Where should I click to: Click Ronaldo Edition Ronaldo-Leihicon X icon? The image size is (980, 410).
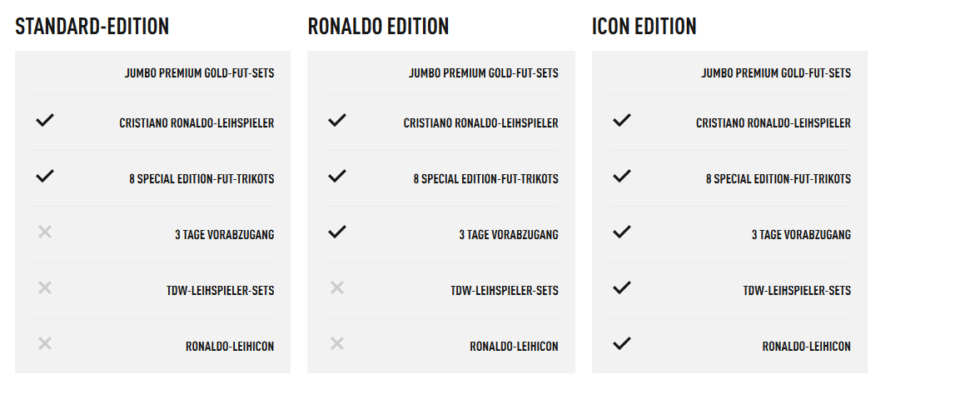click(337, 343)
